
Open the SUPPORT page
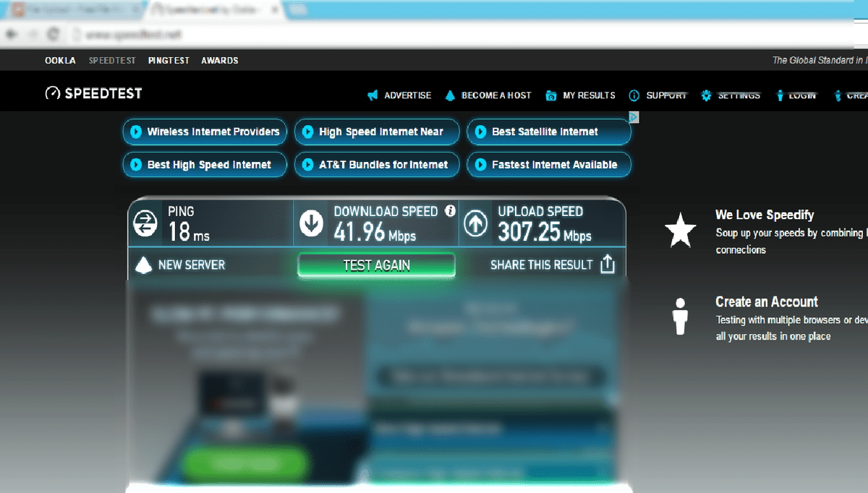(666, 95)
